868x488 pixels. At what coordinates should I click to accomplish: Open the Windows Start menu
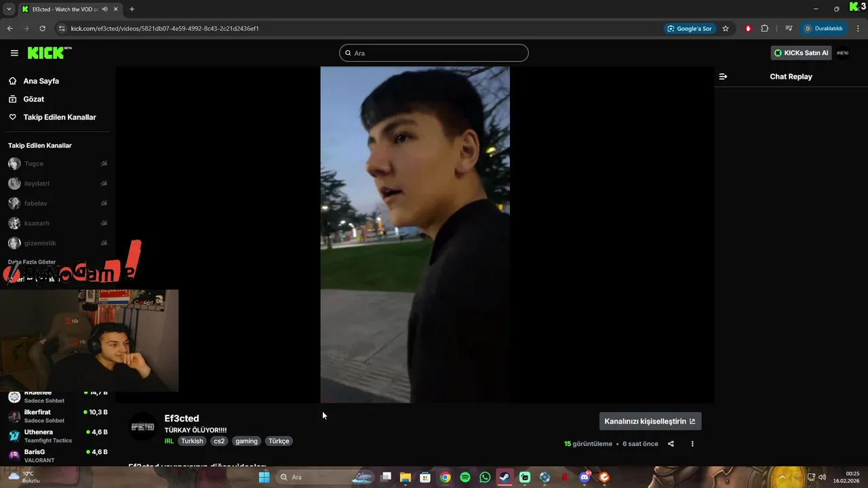point(264,477)
